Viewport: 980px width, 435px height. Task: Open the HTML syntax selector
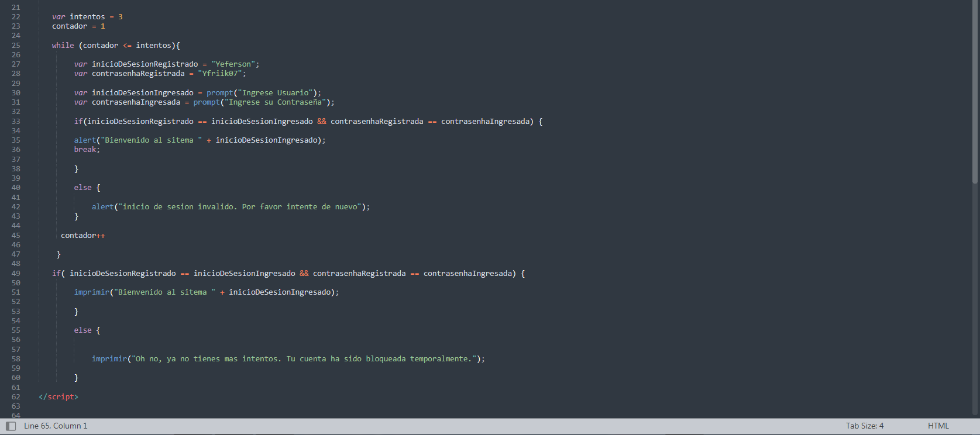tap(938, 426)
